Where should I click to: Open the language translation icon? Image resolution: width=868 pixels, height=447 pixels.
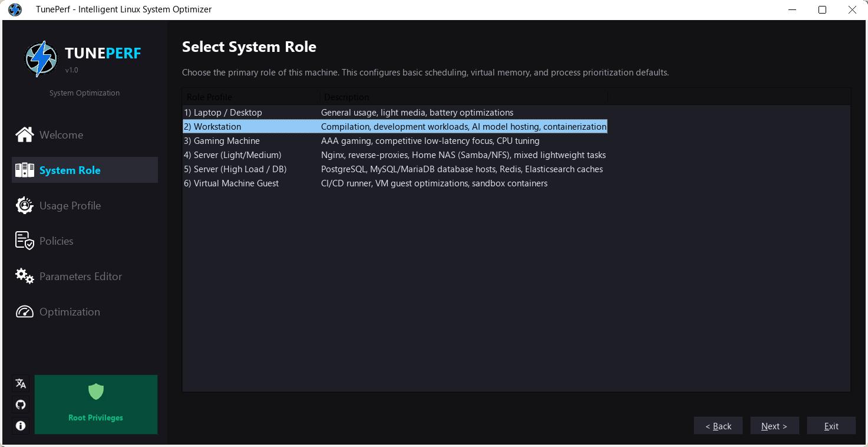[21, 383]
